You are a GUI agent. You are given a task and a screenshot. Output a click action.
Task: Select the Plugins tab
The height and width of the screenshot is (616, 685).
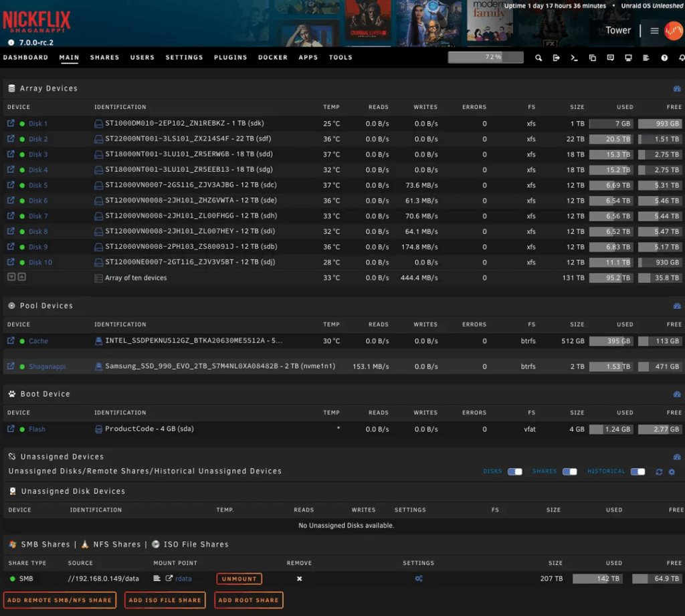click(230, 58)
